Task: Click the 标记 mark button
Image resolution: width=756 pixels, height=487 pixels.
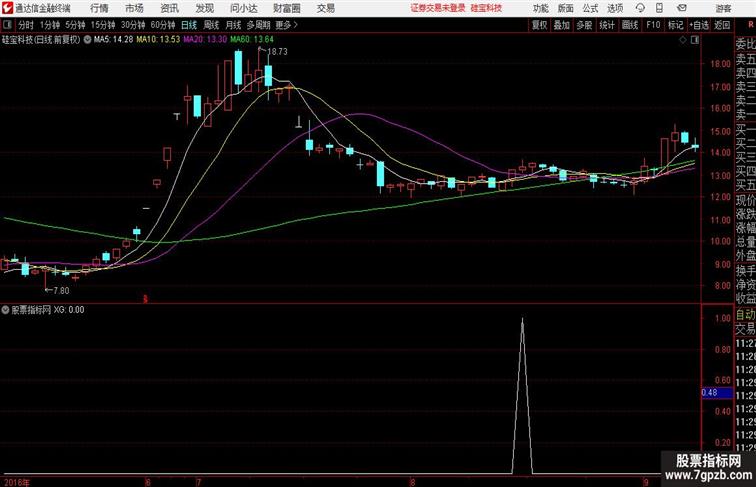Action: tap(675, 25)
